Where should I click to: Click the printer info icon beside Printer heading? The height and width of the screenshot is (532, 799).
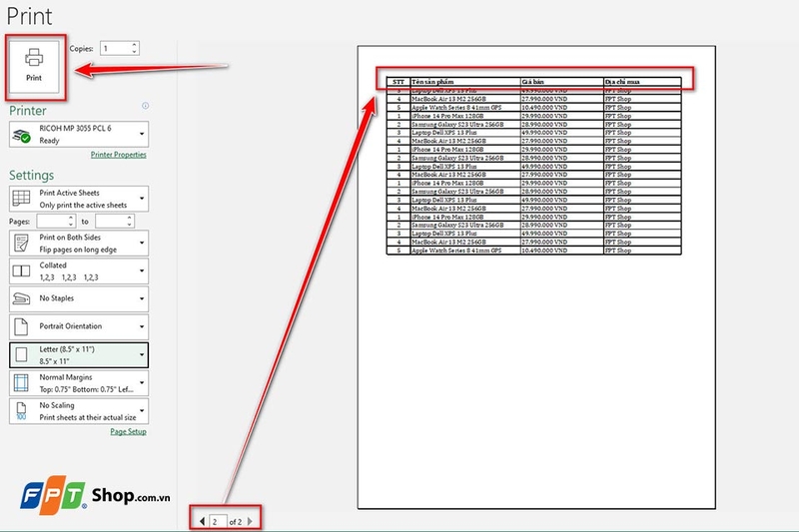(x=145, y=106)
